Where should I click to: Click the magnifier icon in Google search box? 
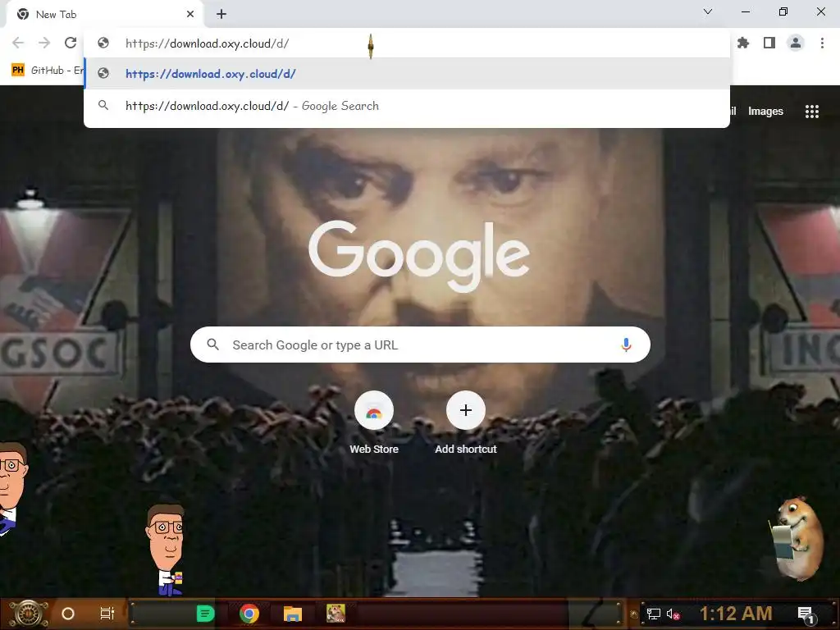click(212, 345)
